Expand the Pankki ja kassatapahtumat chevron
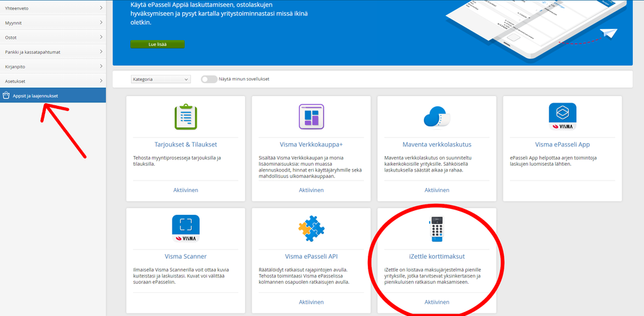The width and height of the screenshot is (644, 316). (101, 52)
